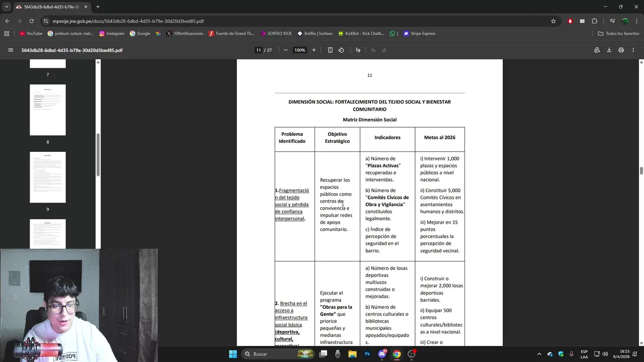Viewport: 644px width, 362px height.
Task: Open the volume and network tray icons
Action: pyautogui.click(x=601, y=354)
